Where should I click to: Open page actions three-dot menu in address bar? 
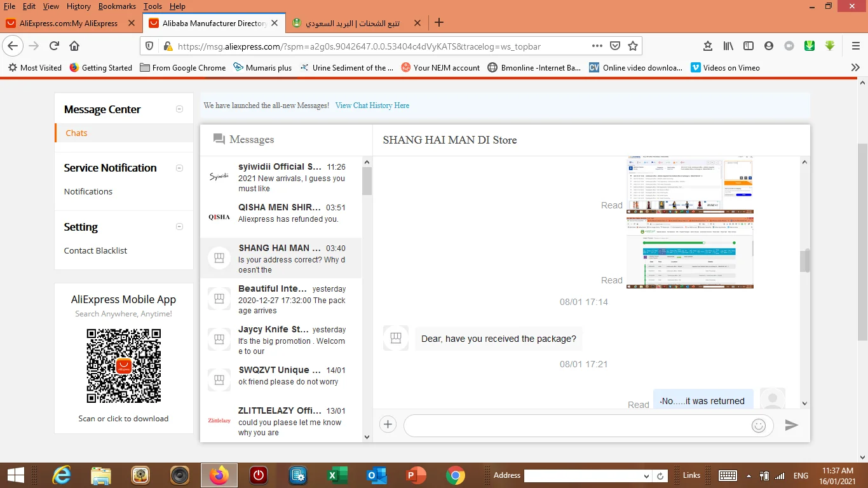coord(597,46)
